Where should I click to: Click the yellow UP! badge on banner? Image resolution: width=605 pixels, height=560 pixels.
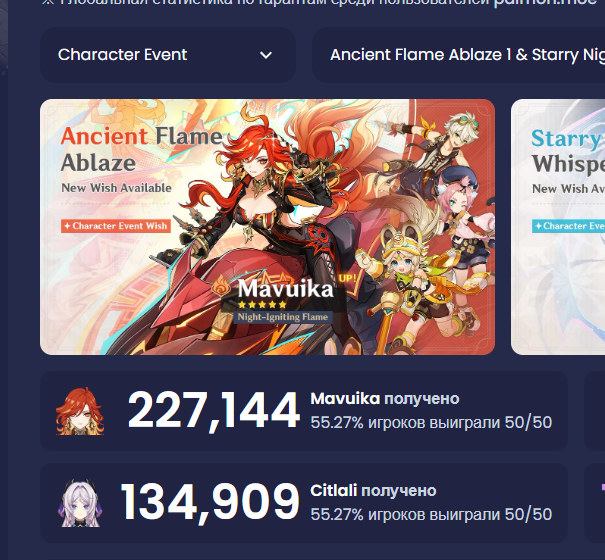[348, 279]
